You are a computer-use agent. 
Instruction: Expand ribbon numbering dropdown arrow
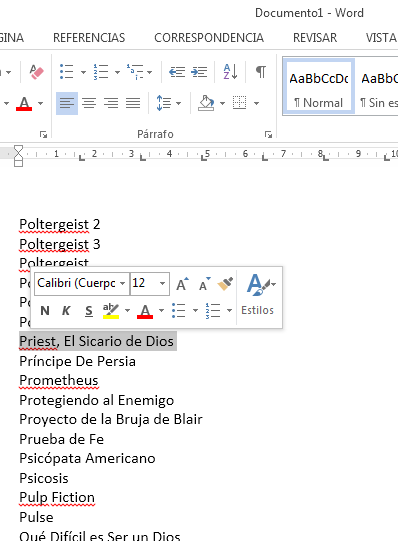117,72
